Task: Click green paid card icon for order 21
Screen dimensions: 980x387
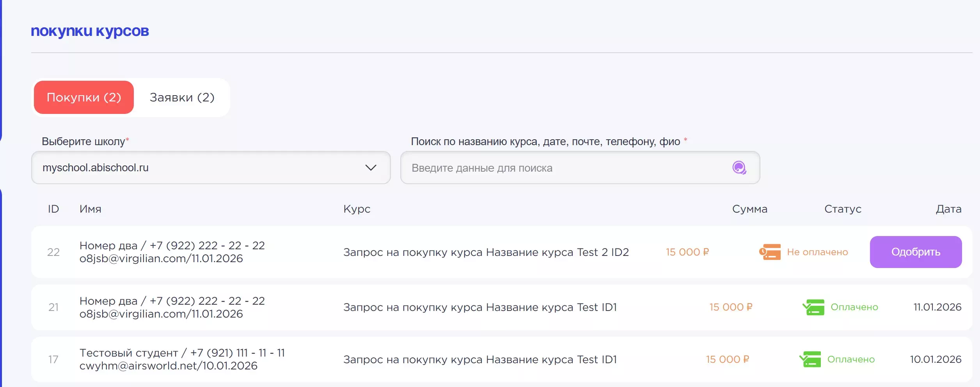Action: [813, 307]
